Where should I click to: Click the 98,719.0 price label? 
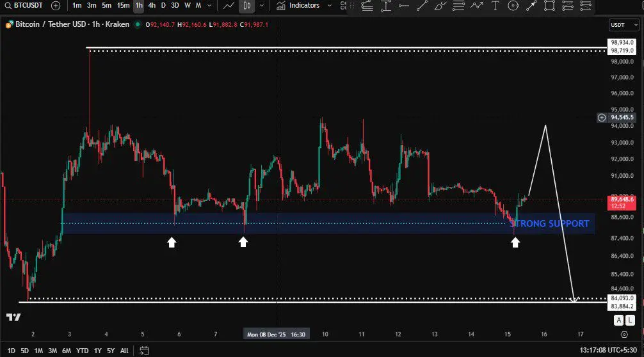(622, 51)
